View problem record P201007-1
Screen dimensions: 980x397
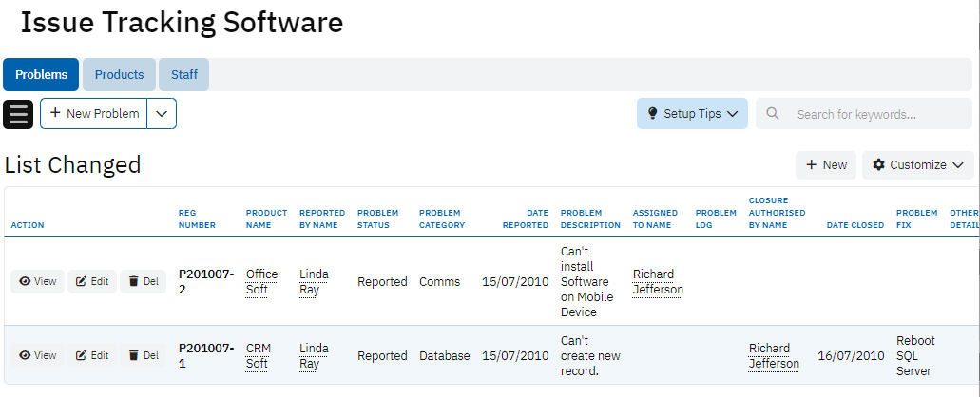[38, 355]
